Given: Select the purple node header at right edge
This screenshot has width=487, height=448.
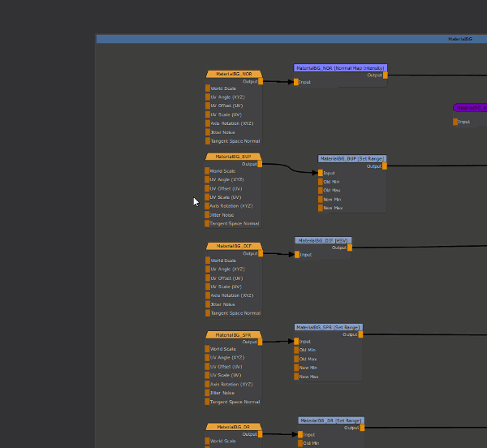Looking at the screenshot, I should click(471, 107).
